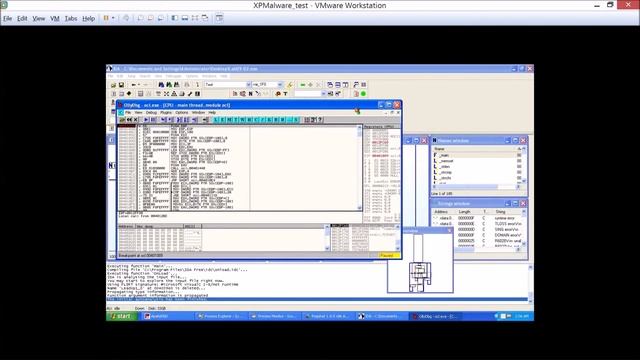Open VMware Edit menu
Image resolution: width=640 pixels, height=360 pixels.
coord(22,18)
